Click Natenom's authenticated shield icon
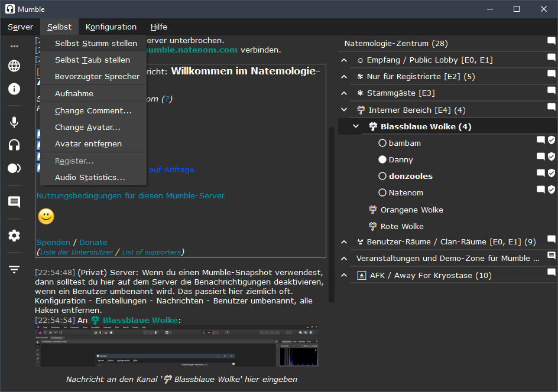558x392 pixels. [x=551, y=190]
